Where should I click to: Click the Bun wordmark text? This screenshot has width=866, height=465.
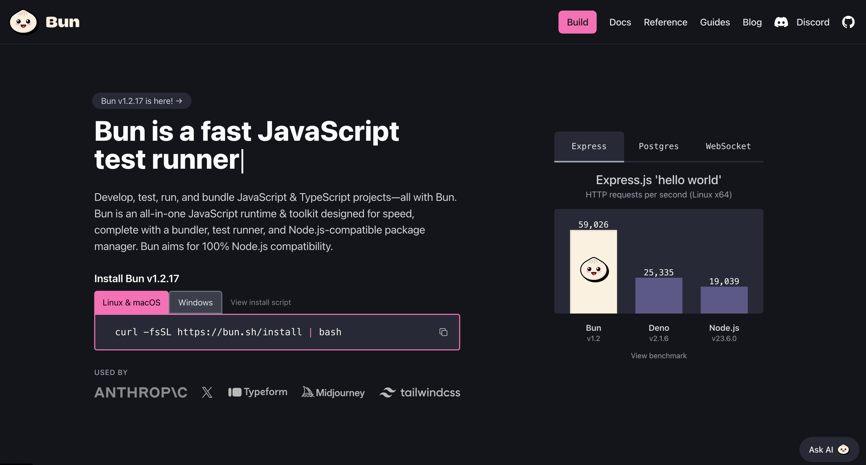[x=62, y=22]
